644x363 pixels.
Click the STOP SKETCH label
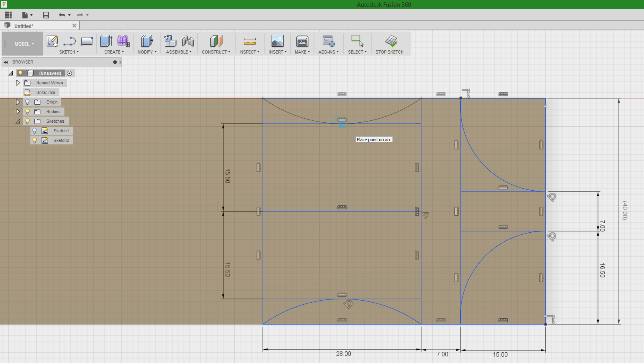tap(389, 52)
